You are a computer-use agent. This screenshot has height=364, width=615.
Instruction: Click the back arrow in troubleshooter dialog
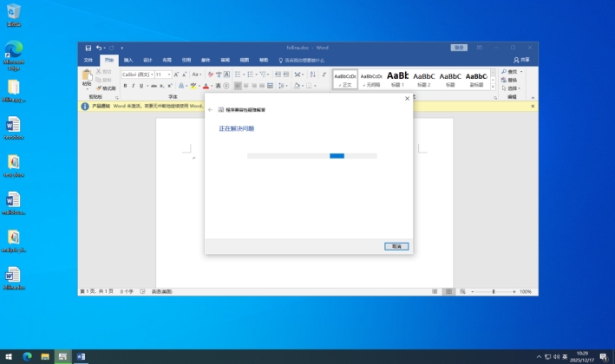pos(210,110)
